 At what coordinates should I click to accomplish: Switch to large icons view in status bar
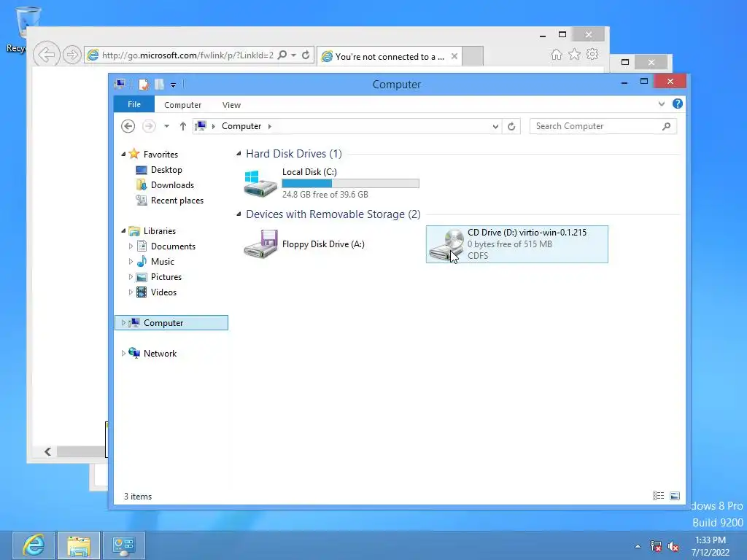point(675,496)
